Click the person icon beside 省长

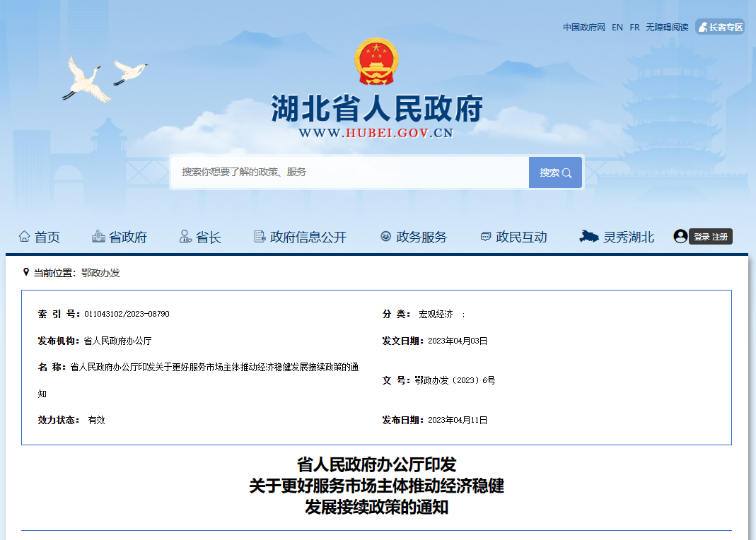point(185,237)
